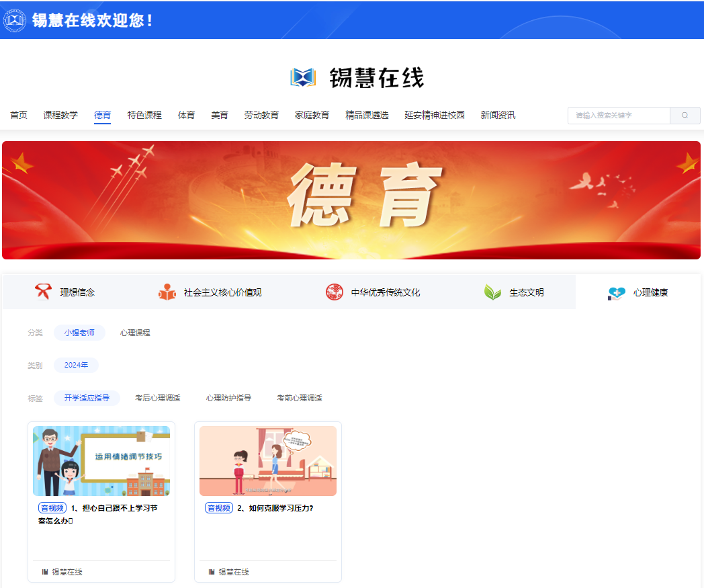Click the search magnifier icon button

[x=685, y=116]
